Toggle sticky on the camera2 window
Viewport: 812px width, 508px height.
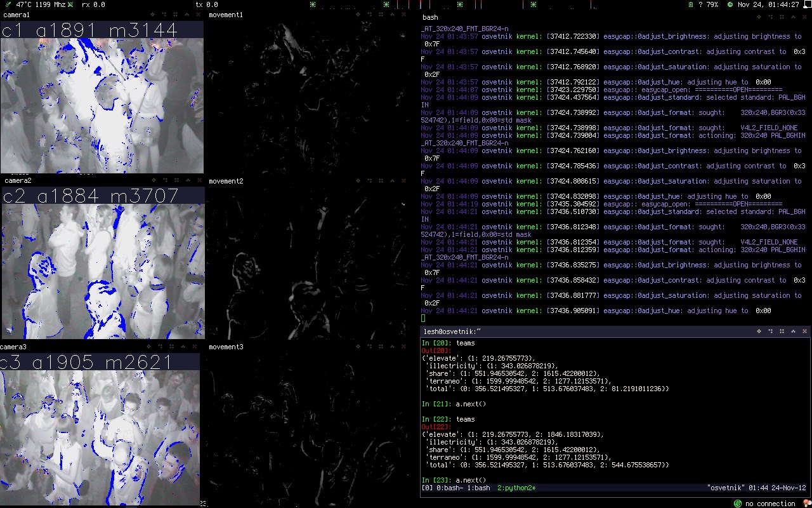(176, 180)
